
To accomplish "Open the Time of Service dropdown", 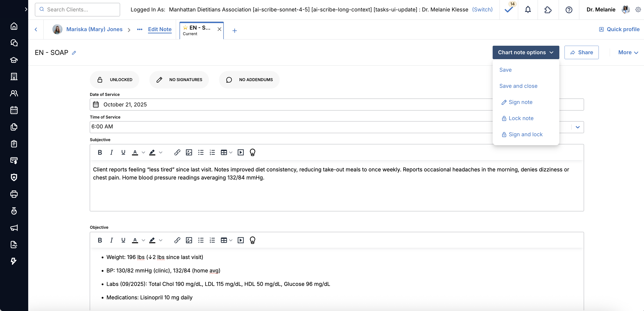I will point(577,127).
